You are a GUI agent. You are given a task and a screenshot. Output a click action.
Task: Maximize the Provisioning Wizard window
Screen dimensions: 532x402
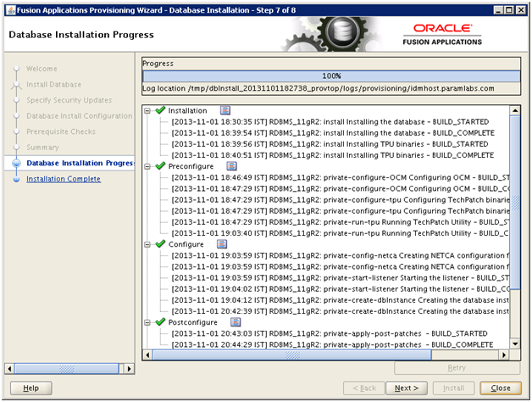pyautogui.click(x=509, y=10)
